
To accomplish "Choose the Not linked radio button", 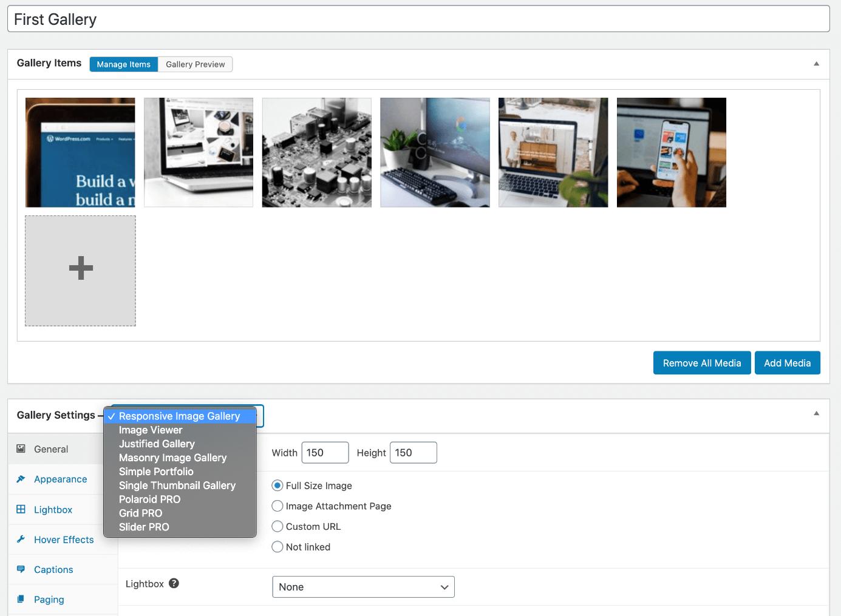I will click(x=277, y=547).
